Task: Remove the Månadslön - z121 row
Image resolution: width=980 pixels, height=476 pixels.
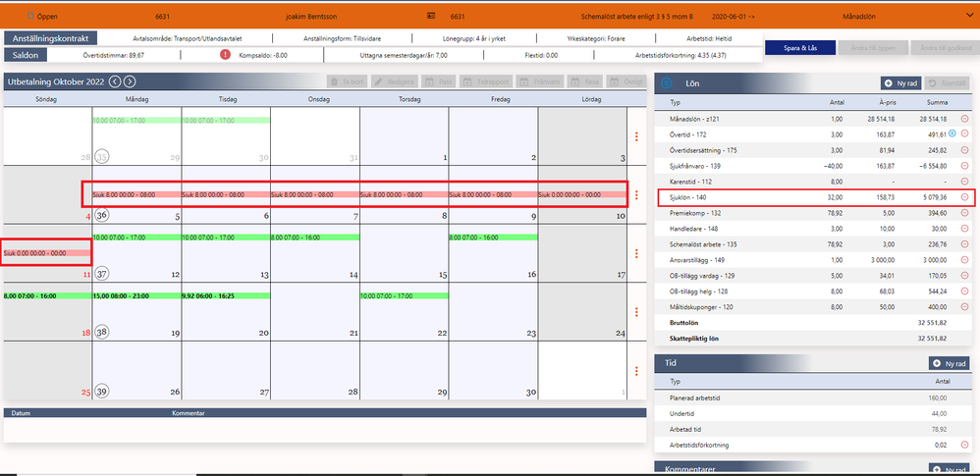Action: (x=964, y=119)
